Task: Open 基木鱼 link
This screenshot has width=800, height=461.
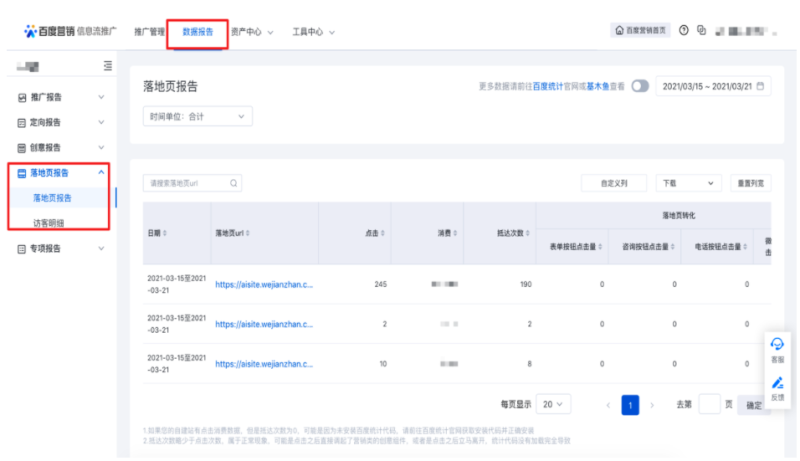Action: tap(598, 87)
